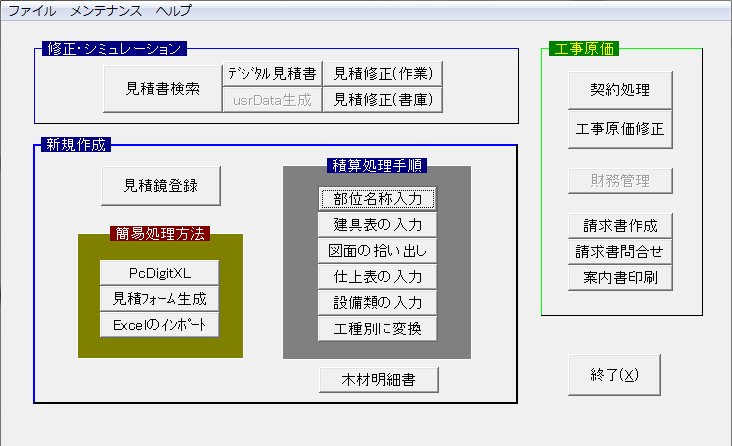
Task: Click the 新規作成 group label
Action: [76, 144]
